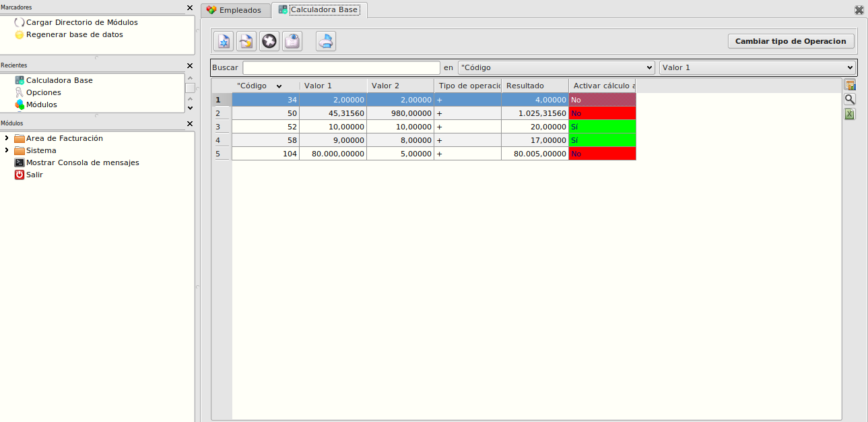
Task: Click the new record toolbar icon
Action: 224,41
